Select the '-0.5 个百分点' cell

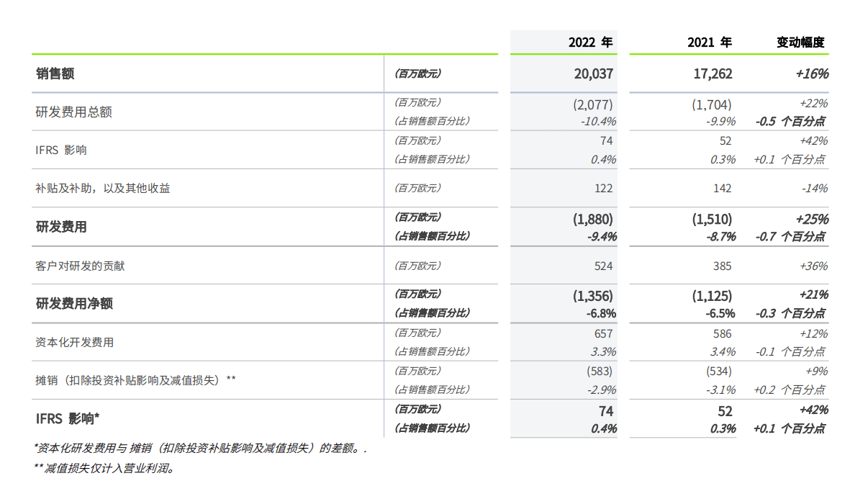(x=790, y=122)
